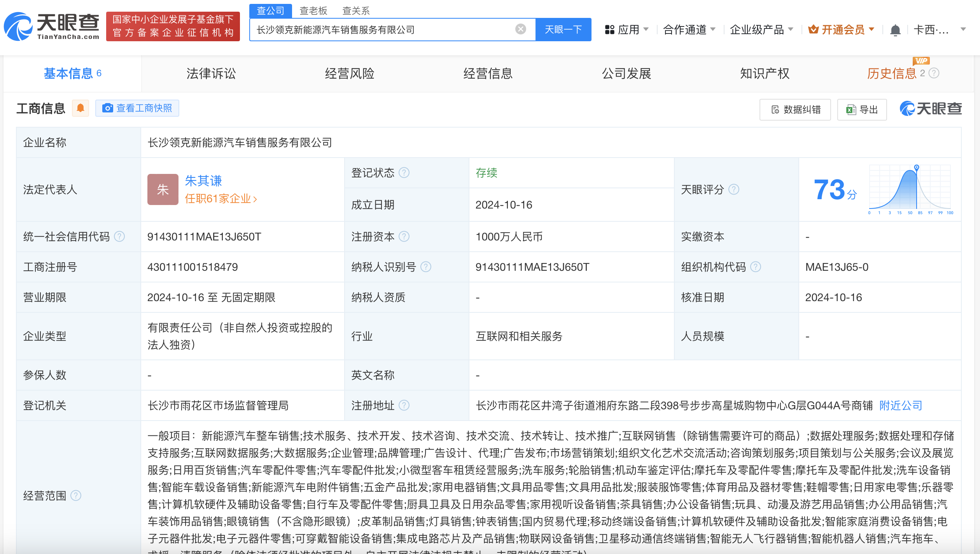
Task: Click help icon next to 经营范围
Action: pyautogui.click(x=76, y=496)
